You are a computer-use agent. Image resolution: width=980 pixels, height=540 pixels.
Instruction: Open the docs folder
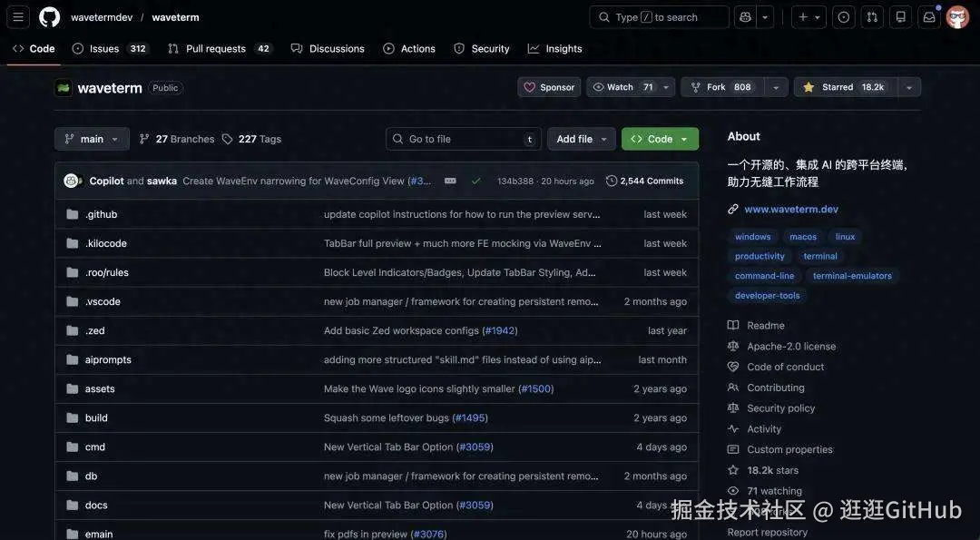[96, 505]
